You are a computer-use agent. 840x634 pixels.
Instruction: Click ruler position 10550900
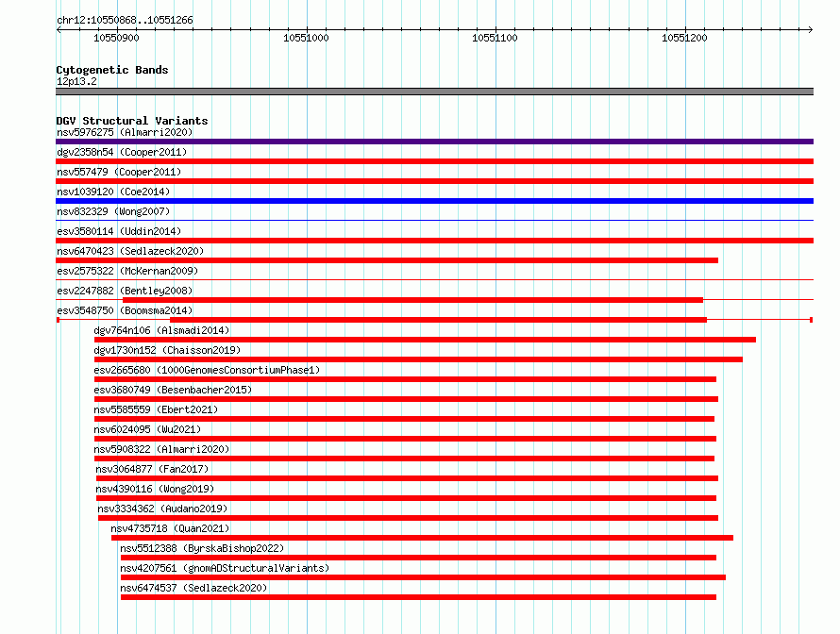(116, 38)
